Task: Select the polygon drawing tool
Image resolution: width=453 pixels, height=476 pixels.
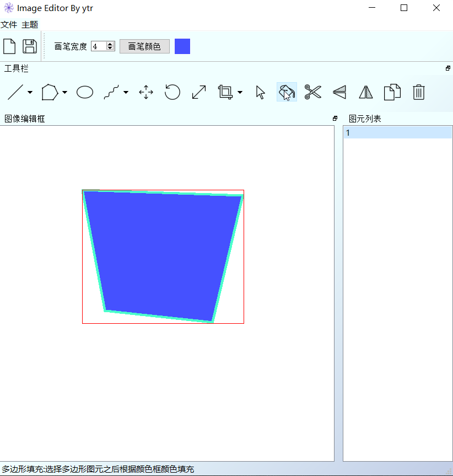Action: [x=50, y=92]
